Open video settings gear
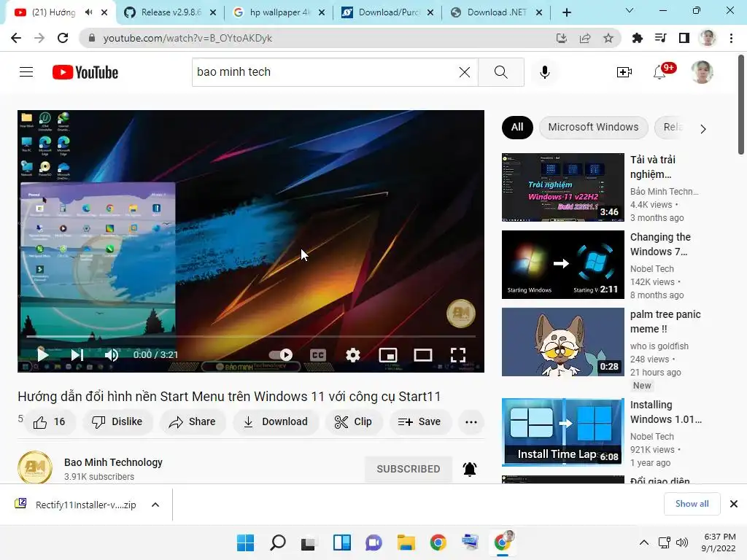This screenshot has width=747, height=560. (x=353, y=355)
